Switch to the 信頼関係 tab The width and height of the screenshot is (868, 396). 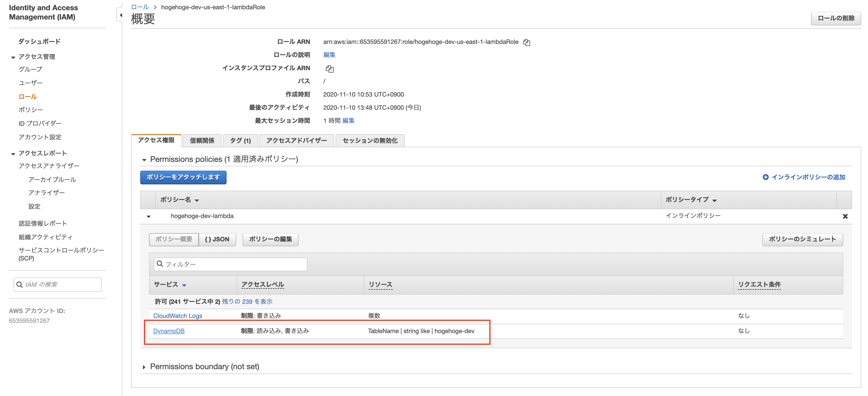(202, 141)
